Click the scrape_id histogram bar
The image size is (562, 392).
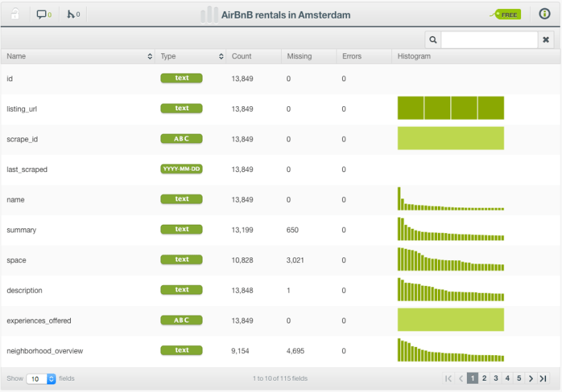coord(450,138)
